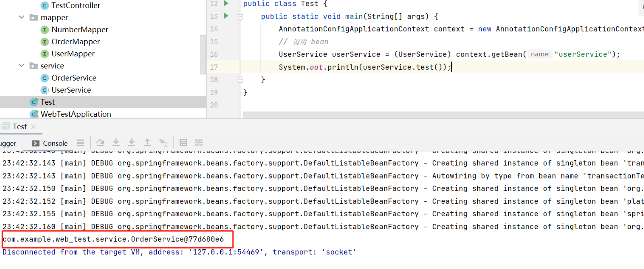
Task: Collapse the service folder chevron
Action: click(22, 66)
